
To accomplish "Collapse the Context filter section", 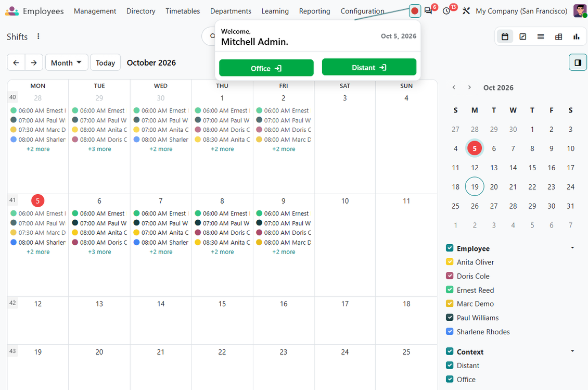I will tap(572, 351).
